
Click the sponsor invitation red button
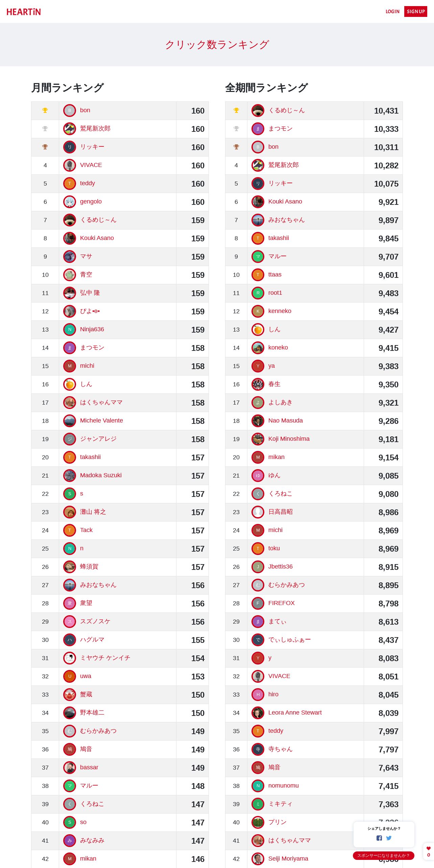[383, 855]
